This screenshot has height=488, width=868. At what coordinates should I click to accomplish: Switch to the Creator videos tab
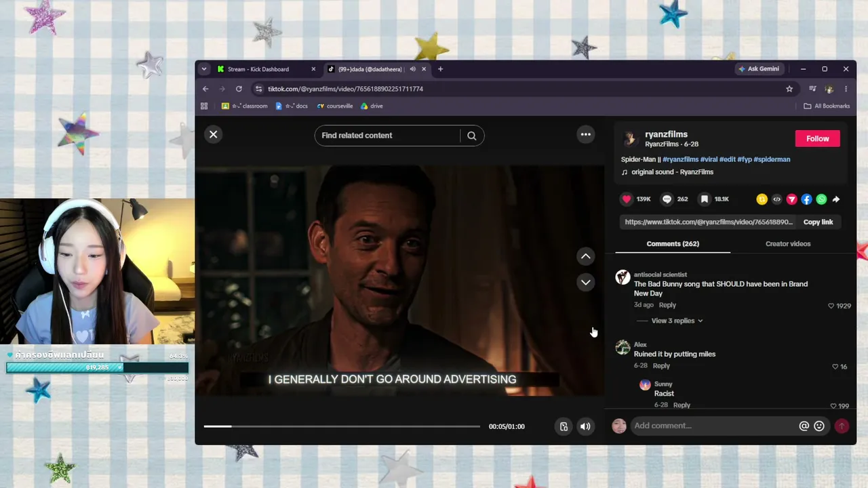tap(788, 244)
